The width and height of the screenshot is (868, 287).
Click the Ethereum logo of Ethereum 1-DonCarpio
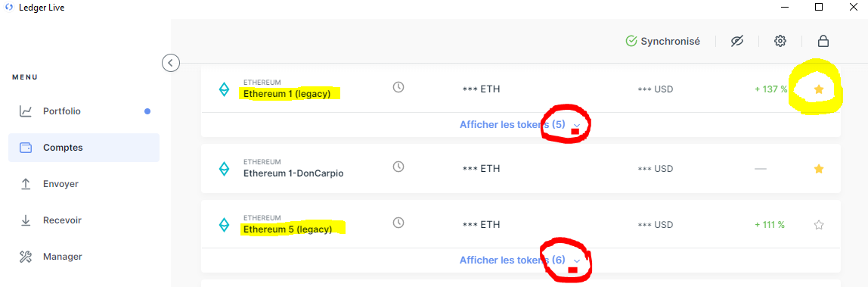pyautogui.click(x=224, y=168)
